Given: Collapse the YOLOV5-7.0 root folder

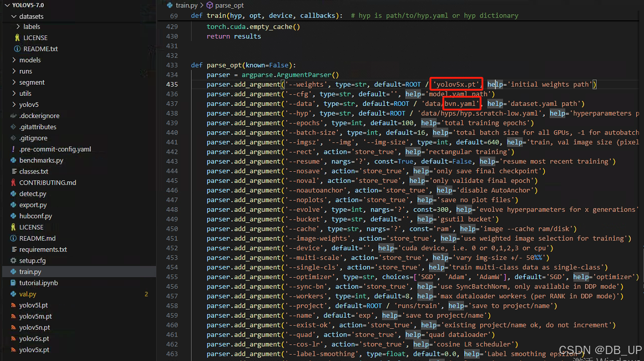Looking at the screenshot, I should (x=7, y=5).
